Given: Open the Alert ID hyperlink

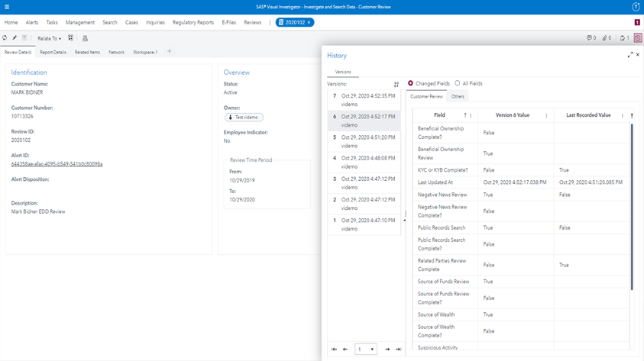Looking at the screenshot, I should click(57, 163).
